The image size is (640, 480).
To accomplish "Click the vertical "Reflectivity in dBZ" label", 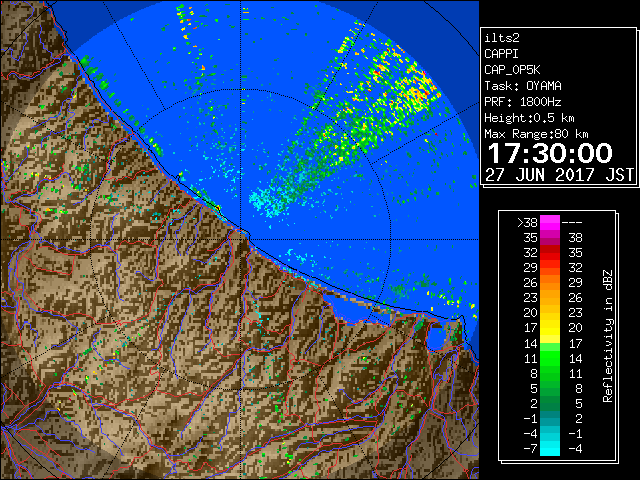I will pos(608,336).
